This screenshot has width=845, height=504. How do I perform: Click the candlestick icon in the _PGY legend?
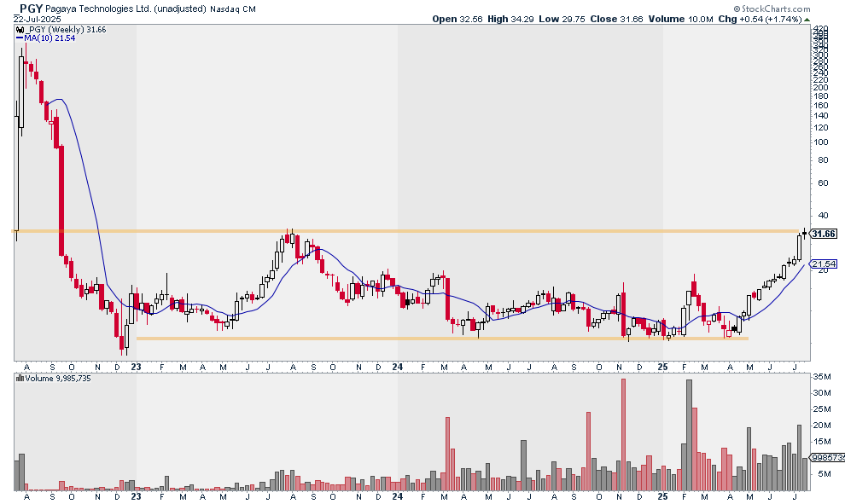(x=20, y=30)
